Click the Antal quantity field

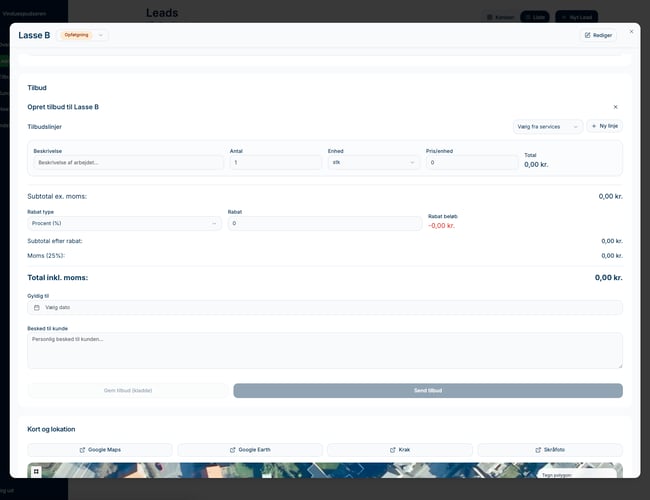(x=273, y=162)
